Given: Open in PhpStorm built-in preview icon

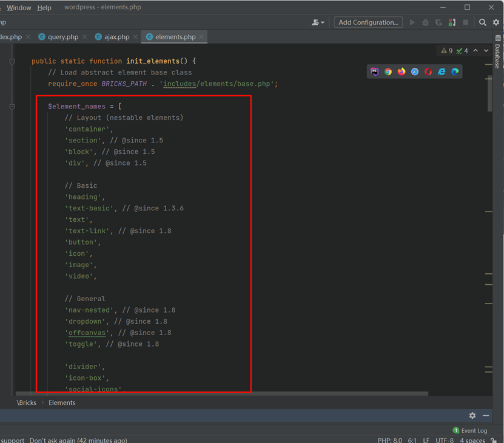Looking at the screenshot, I should (x=374, y=72).
